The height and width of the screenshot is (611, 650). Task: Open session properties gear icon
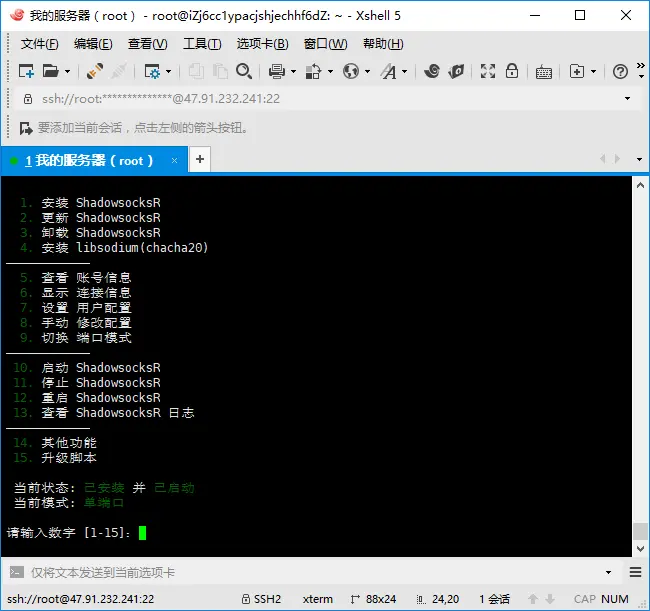coord(152,71)
